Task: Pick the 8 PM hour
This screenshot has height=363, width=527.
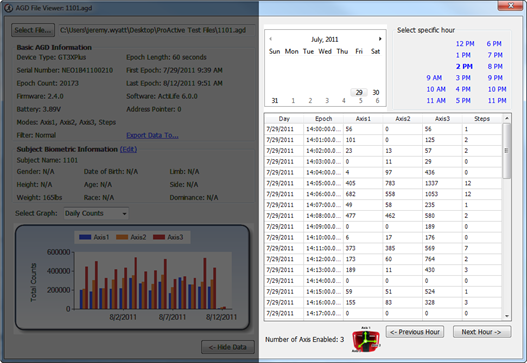Action: (x=495, y=67)
